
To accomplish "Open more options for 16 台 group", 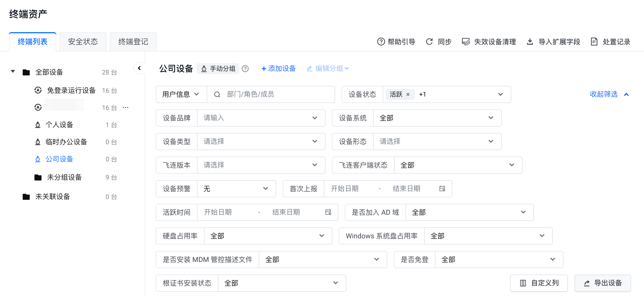I will tap(126, 108).
